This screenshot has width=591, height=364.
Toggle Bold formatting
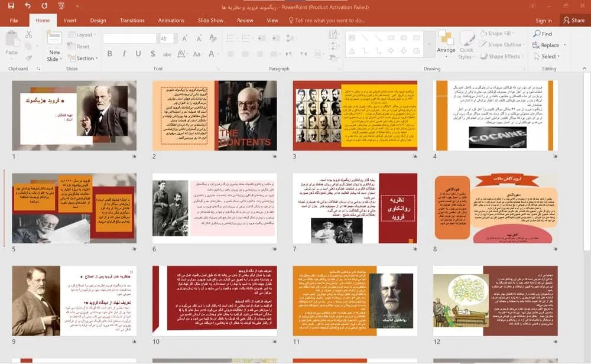click(110, 54)
